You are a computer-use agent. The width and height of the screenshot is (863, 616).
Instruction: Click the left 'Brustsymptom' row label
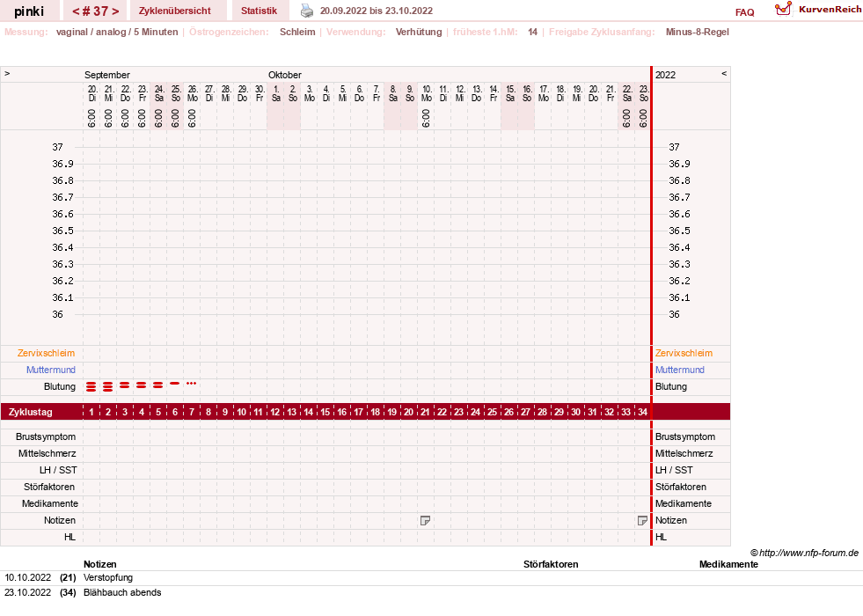pos(46,436)
